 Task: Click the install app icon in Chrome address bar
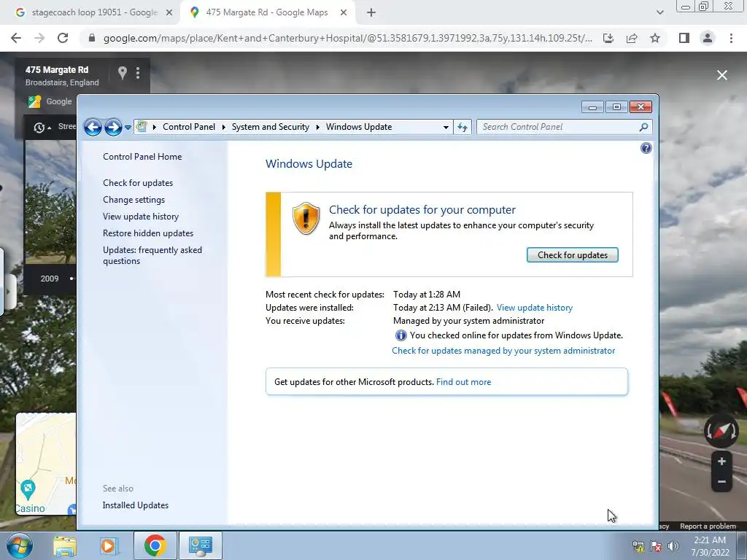click(608, 38)
